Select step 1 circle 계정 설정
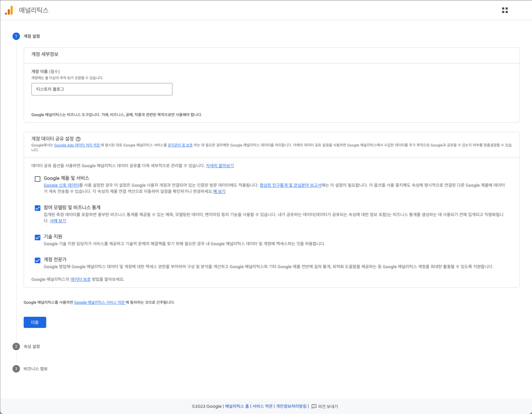 [x=16, y=36]
